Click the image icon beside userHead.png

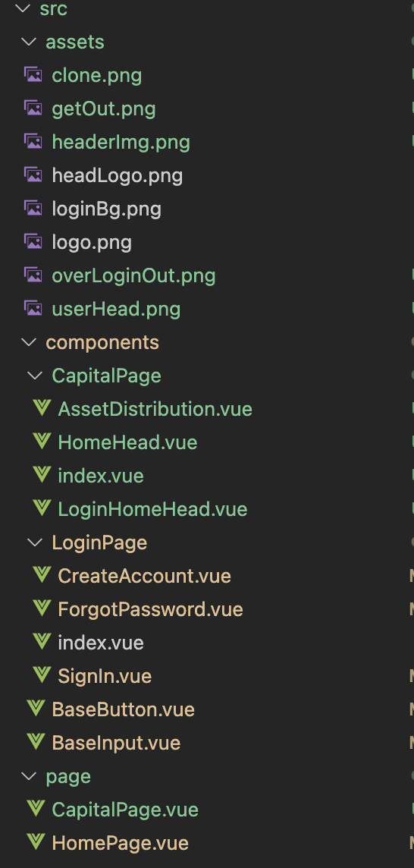tap(33, 308)
